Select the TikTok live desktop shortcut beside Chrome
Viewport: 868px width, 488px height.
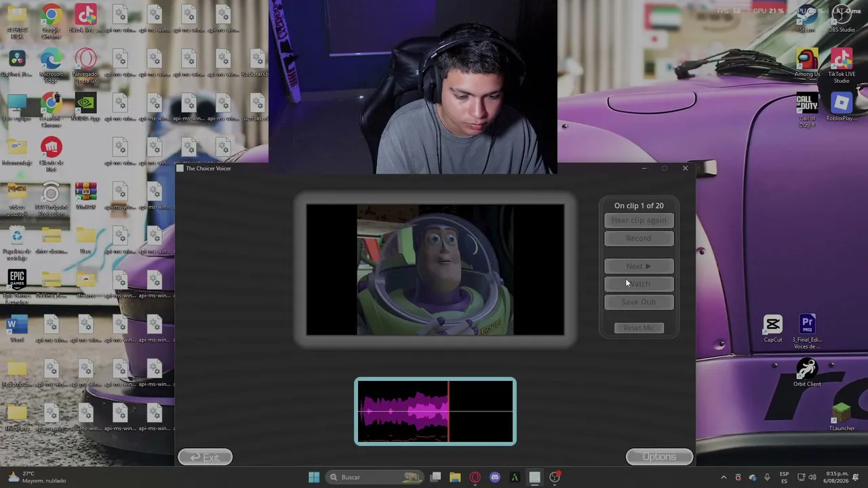pos(86,19)
